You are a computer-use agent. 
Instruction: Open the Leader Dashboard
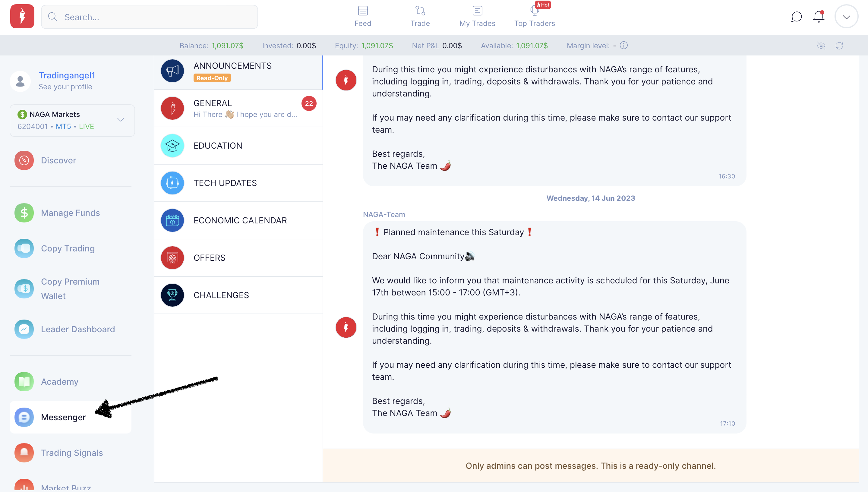pyautogui.click(x=78, y=329)
